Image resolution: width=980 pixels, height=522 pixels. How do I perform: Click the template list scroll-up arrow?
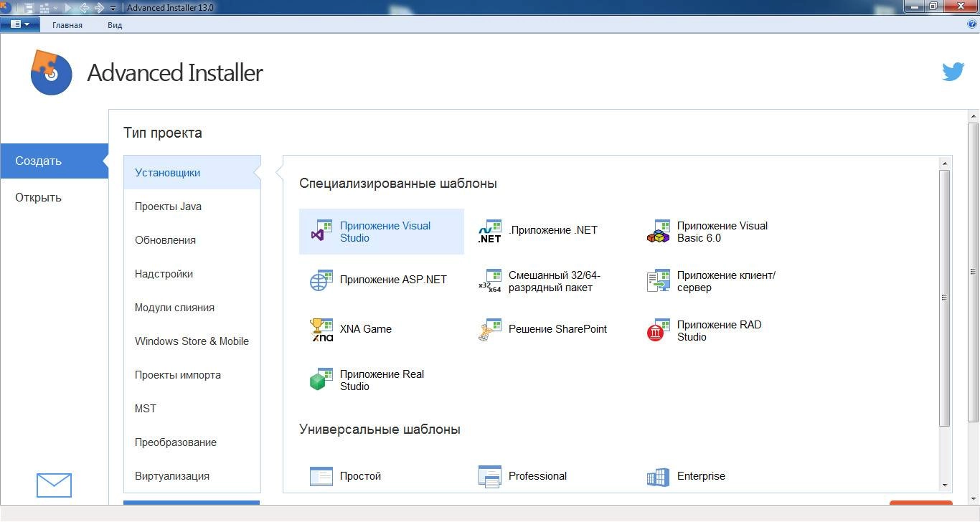click(945, 163)
